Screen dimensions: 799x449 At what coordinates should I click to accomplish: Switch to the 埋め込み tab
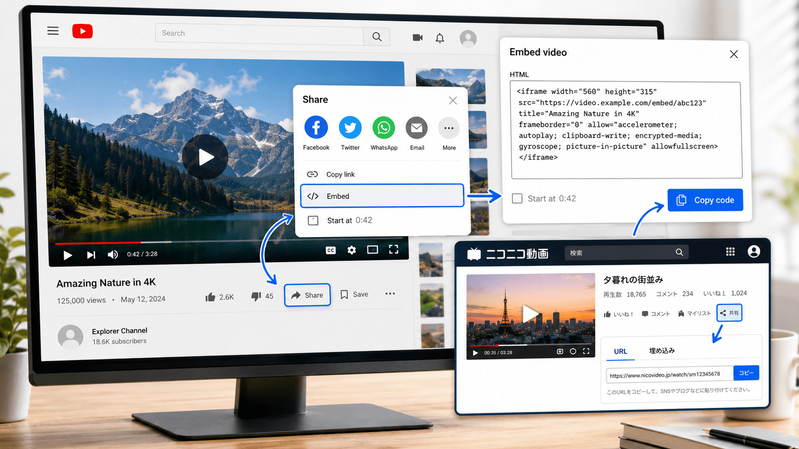(662, 351)
